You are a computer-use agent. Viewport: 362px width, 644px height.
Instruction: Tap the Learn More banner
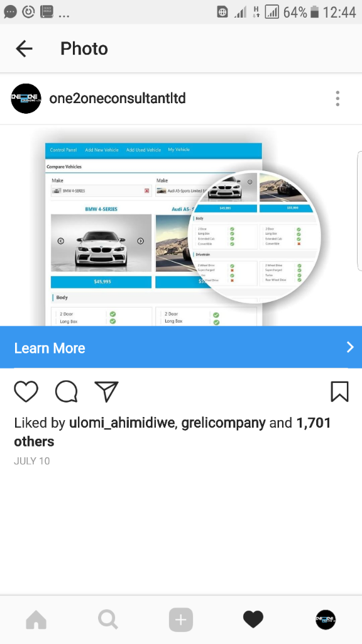[181, 347]
